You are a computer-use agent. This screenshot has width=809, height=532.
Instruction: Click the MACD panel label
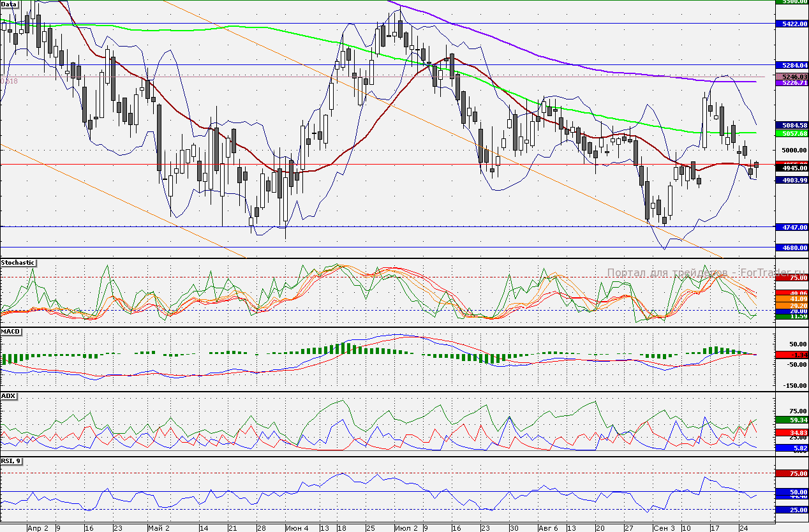point(11,332)
